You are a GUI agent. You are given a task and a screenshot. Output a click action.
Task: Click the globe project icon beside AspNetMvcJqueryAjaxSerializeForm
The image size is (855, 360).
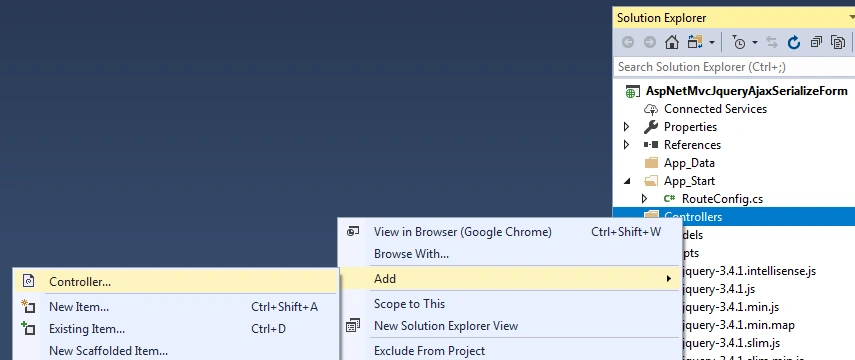click(632, 92)
